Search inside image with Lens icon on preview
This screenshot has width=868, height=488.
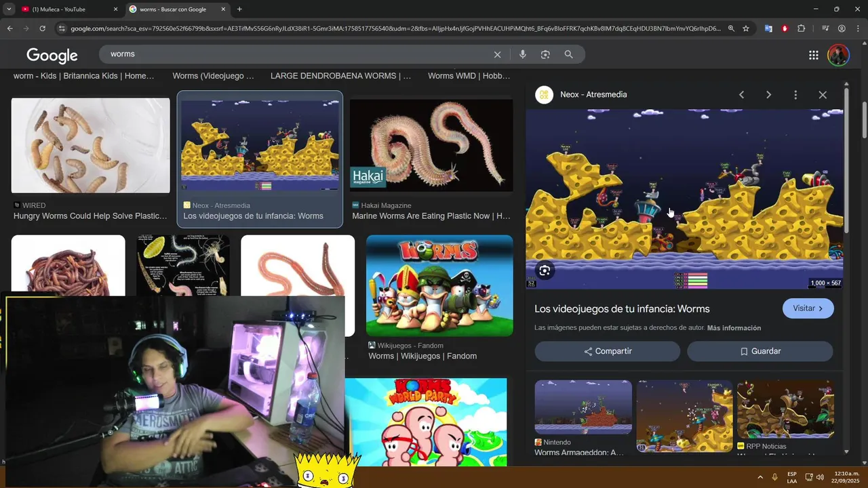pos(545,271)
